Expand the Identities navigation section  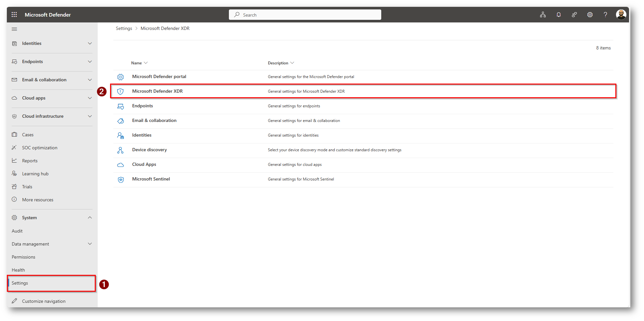click(90, 44)
